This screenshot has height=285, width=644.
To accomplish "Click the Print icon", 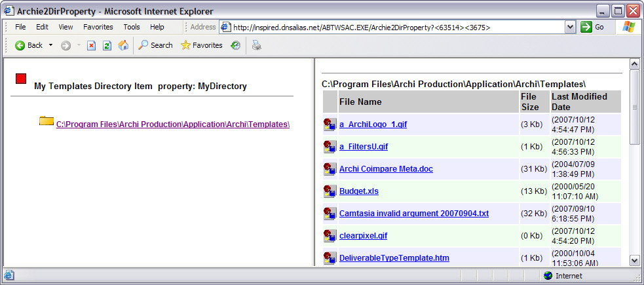I will (257, 45).
